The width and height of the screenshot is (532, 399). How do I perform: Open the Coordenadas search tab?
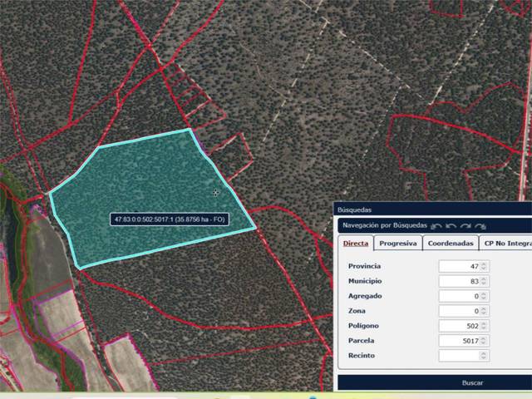[451, 244]
